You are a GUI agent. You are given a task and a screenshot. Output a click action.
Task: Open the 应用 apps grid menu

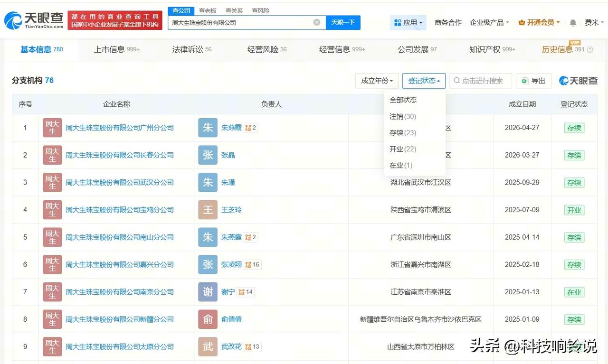tap(408, 22)
